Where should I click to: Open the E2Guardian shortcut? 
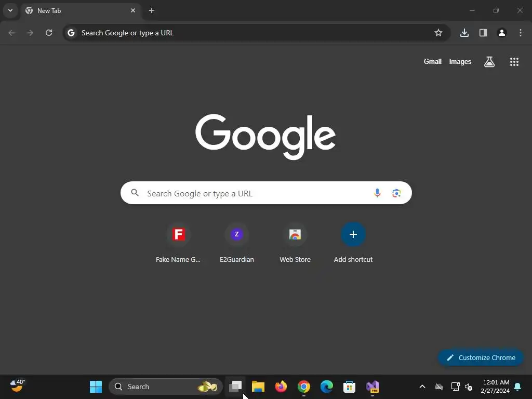tap(237, 243)
